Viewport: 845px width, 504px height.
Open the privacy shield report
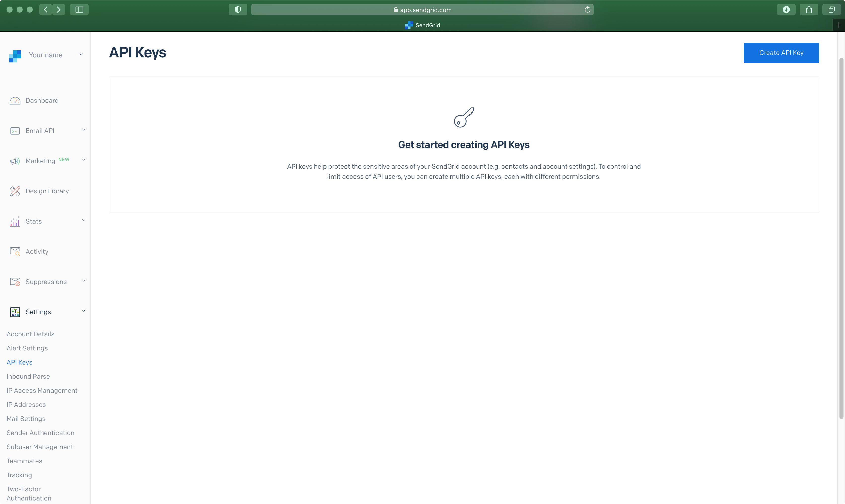pos(238,10)
